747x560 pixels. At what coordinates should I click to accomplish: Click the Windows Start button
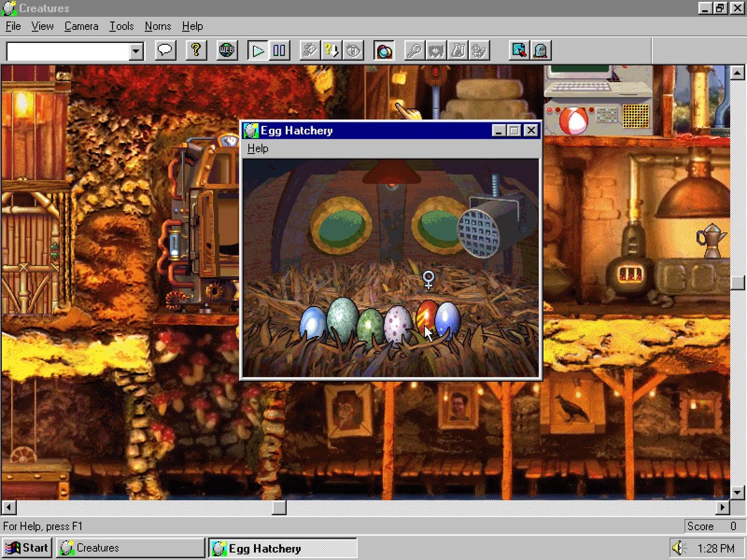click(x=27, y=548)
